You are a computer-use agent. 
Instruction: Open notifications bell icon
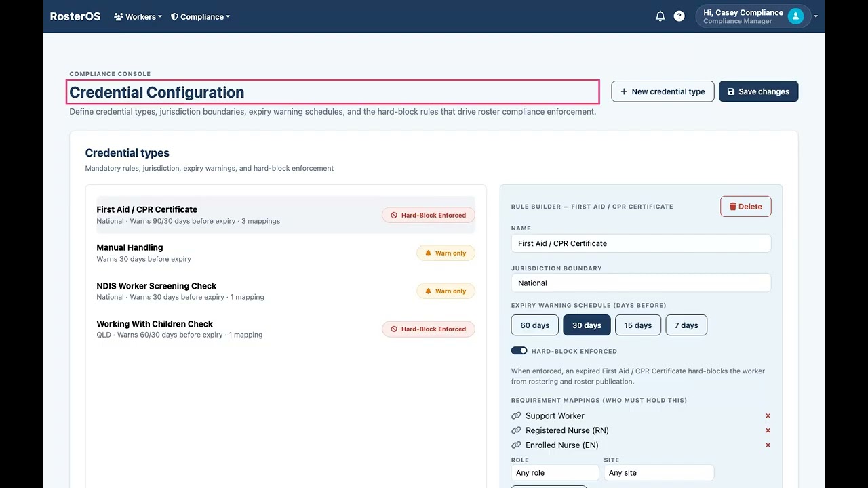click(660, 16)
